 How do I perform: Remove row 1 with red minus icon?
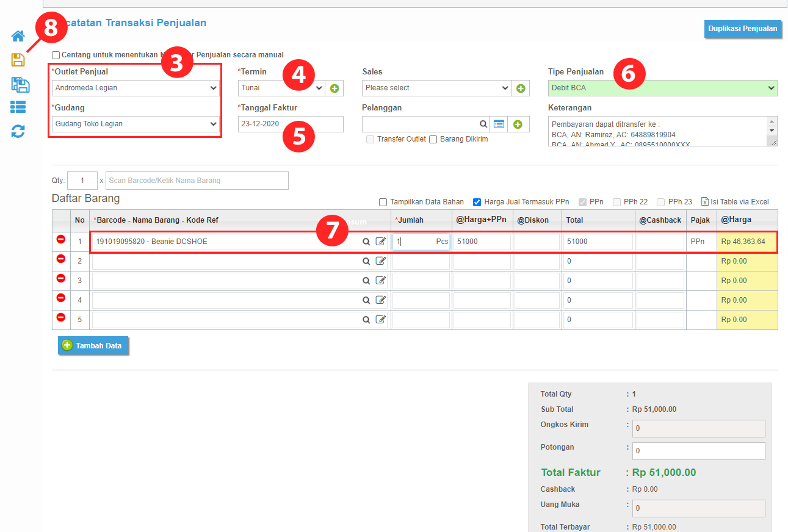61,240
